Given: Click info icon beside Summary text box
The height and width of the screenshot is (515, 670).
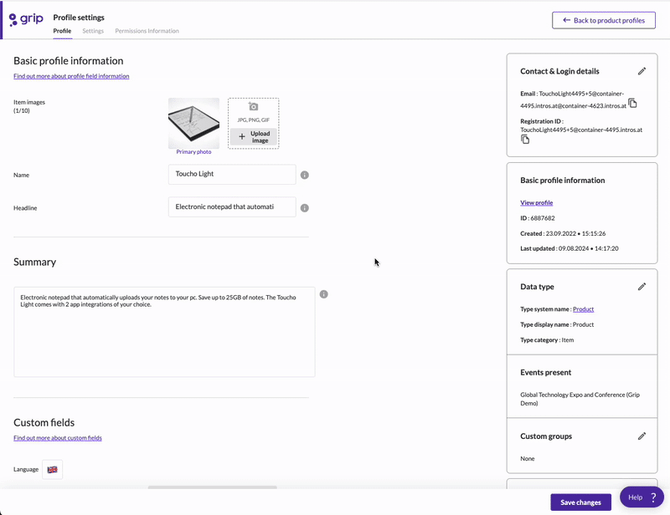Looking at the screenshot, I should click(x=324, y=294).
